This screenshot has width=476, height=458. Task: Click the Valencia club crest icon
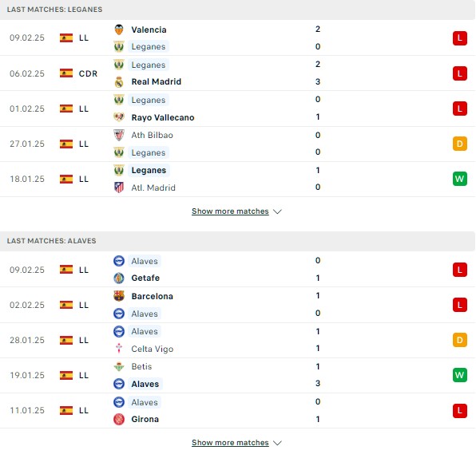119,30
